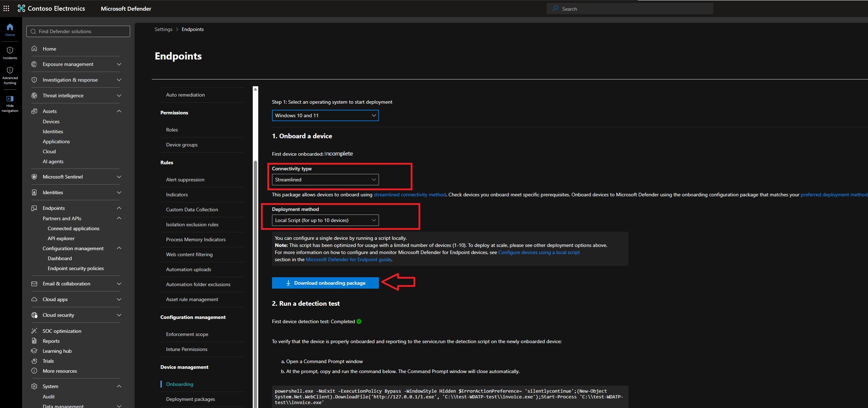Image resolution: width=868 pixels, height=408 pixels.
Task: Click the Threat intelligence icon
Action: tap(34, 95)
